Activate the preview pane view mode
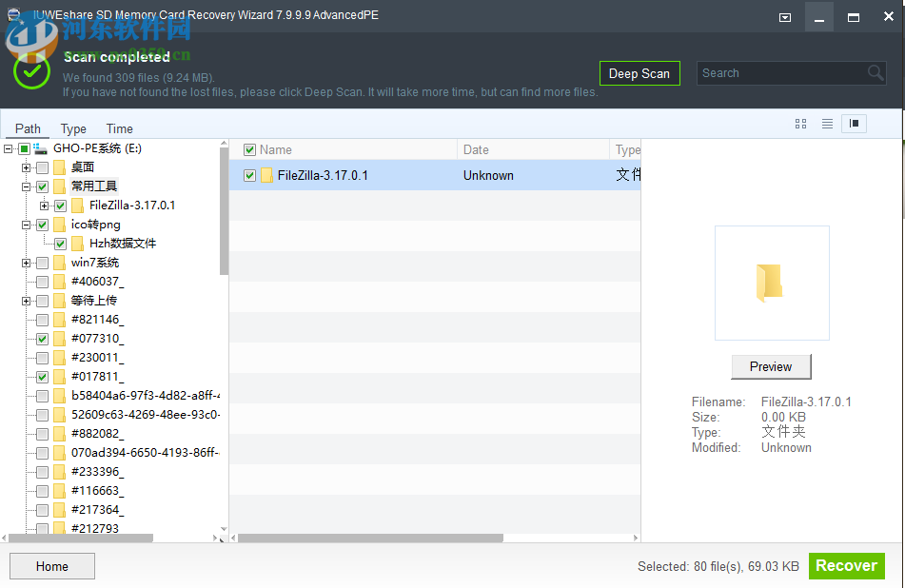 854,124
